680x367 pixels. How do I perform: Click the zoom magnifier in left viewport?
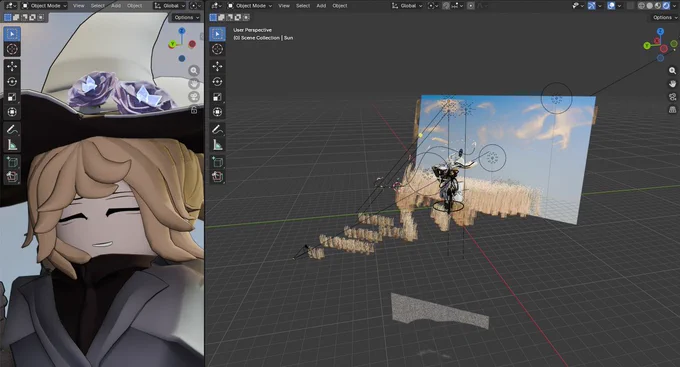click(194, 71)
